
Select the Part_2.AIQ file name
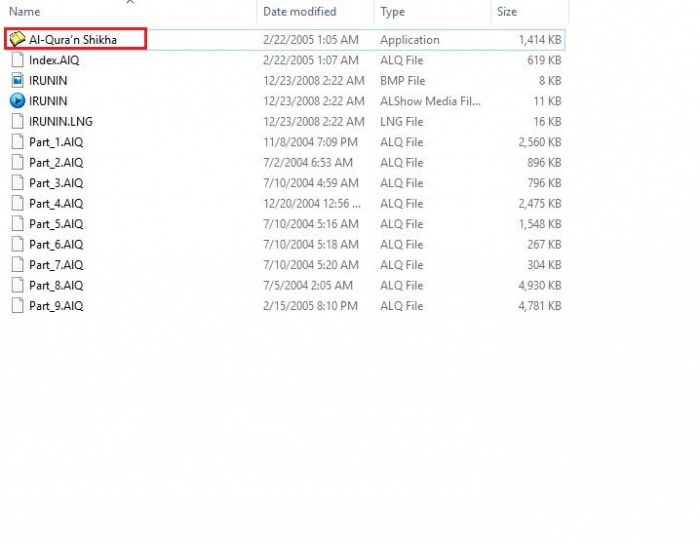[x=56, y=163]
